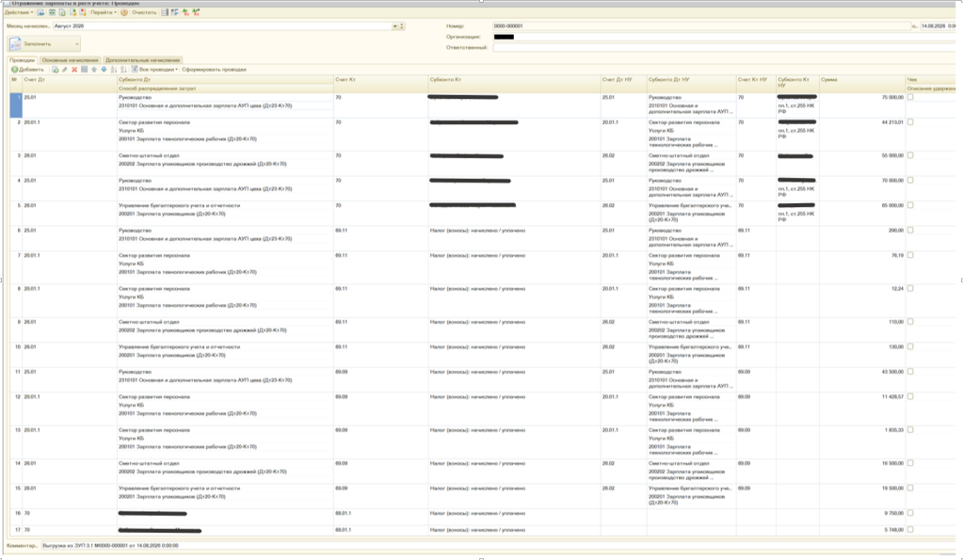Click the Субконто Дт column header
This screenshot has width=963, height=560.
pyautogui.click(x=225, y=80)
